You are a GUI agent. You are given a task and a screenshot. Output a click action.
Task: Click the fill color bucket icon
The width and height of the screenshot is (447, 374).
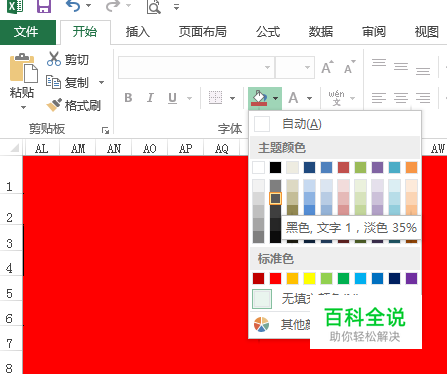point(259,98)
